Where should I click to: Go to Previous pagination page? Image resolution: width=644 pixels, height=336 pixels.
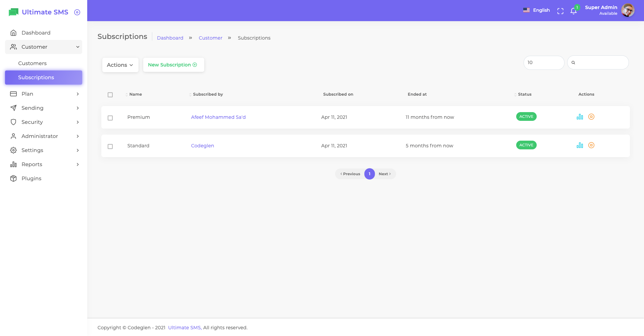(350, 174)
